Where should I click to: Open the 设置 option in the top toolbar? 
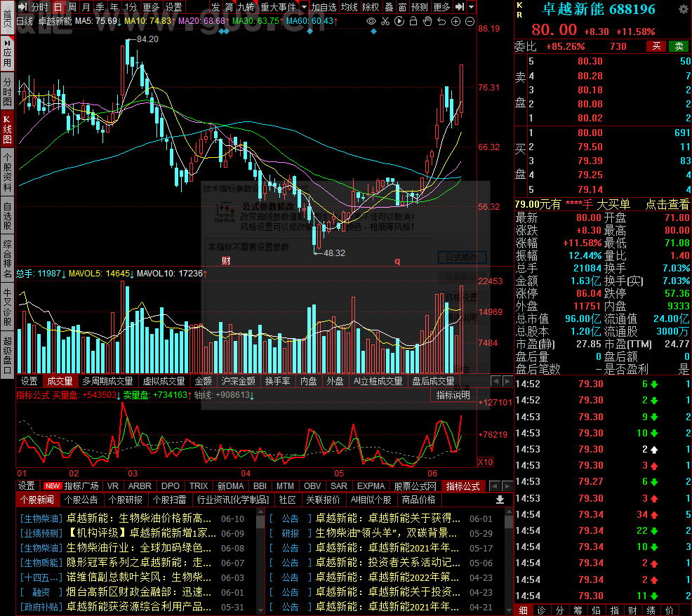tap(173, 7)
